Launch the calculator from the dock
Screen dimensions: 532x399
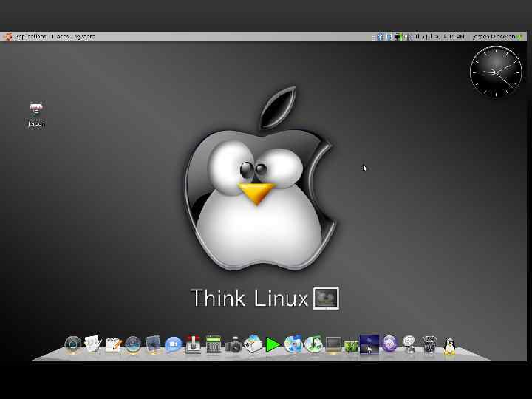click(x=214, y=344)
